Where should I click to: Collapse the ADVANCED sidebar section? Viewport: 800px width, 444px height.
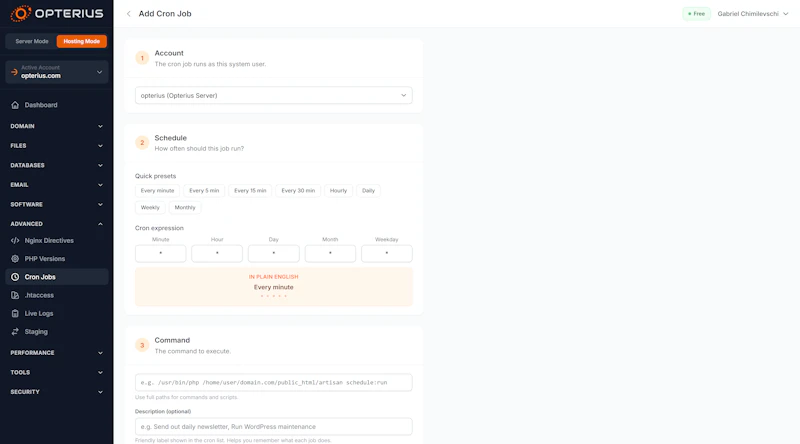click(x=57, y=224)
